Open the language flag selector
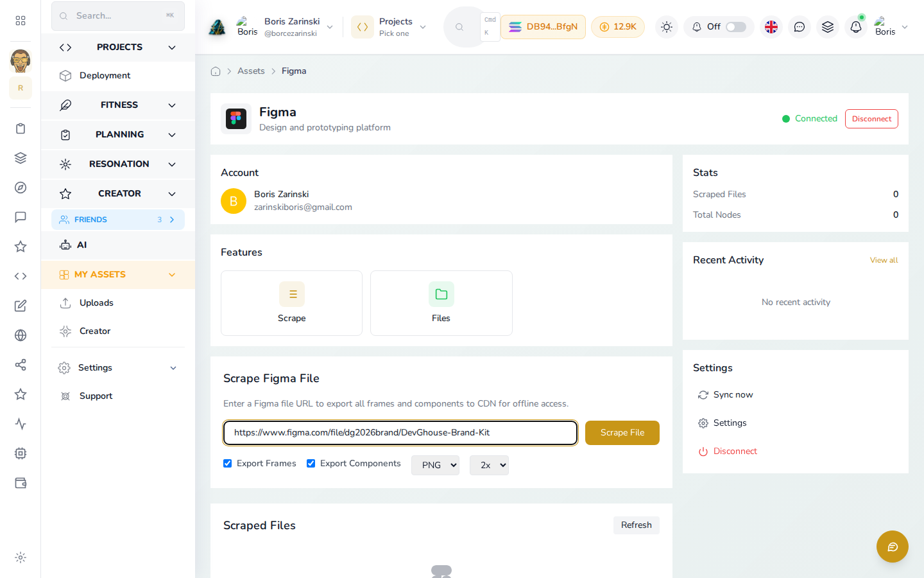This screenshot has width=924, height=578. [x=771, y=27]
